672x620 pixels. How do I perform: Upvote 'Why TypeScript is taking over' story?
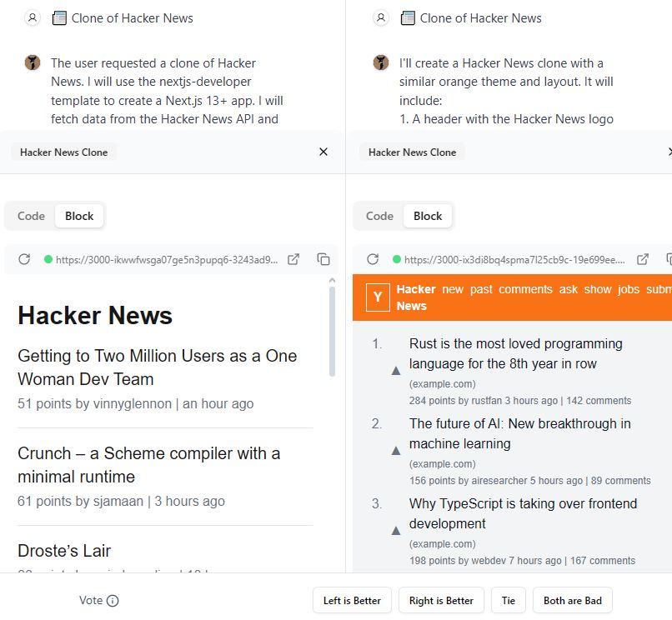pos(396,531)
